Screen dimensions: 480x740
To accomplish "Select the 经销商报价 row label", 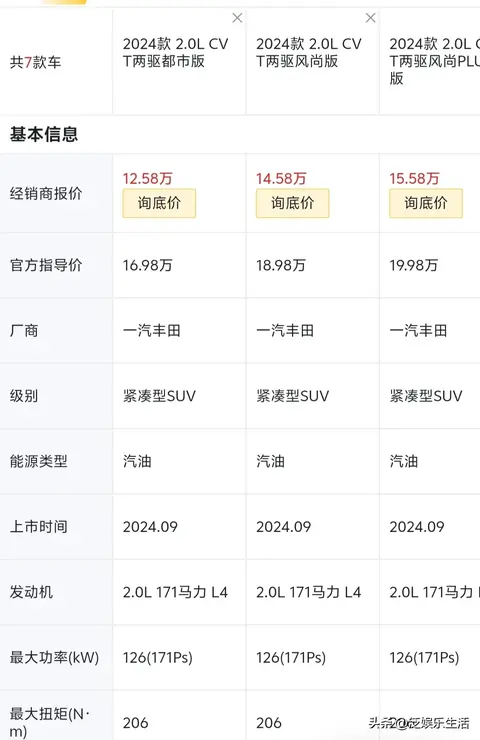I will tap(46, 193).
